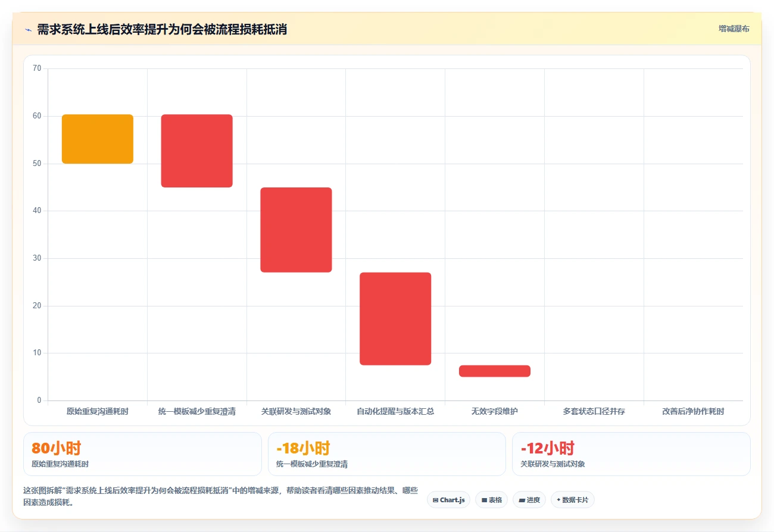
Task: Click y-axis value 50
Action: [37, 164]
